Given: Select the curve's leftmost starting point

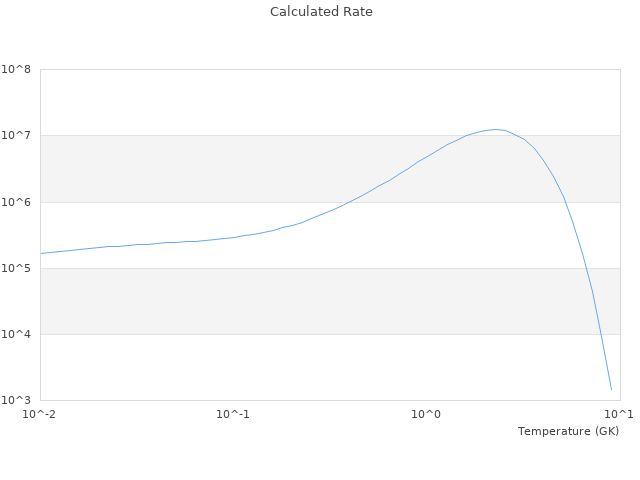Looking at the screenshot, I should [41, 253].
